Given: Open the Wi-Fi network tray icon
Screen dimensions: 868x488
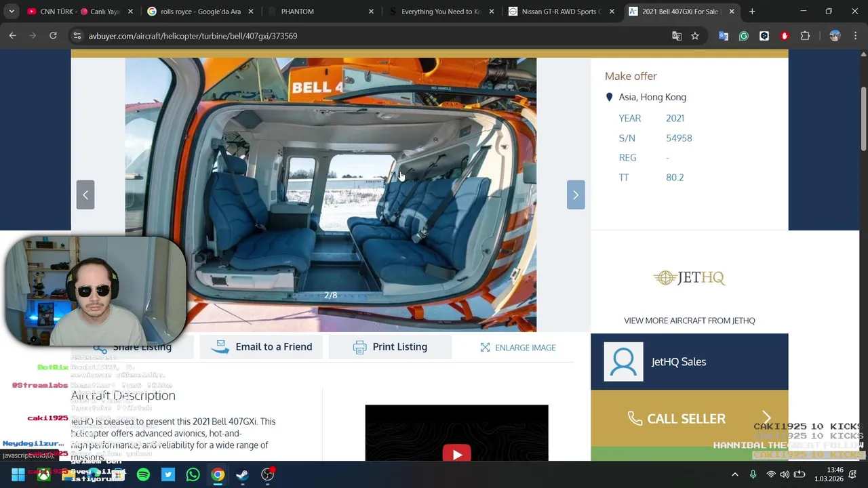Looking at the screenshot, I should (770, 474).
